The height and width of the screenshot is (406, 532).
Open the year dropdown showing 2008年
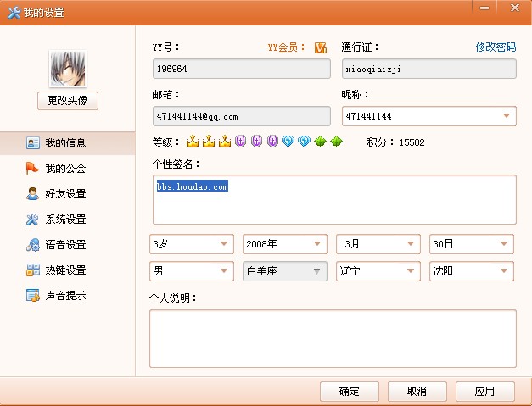click(285, 244)
